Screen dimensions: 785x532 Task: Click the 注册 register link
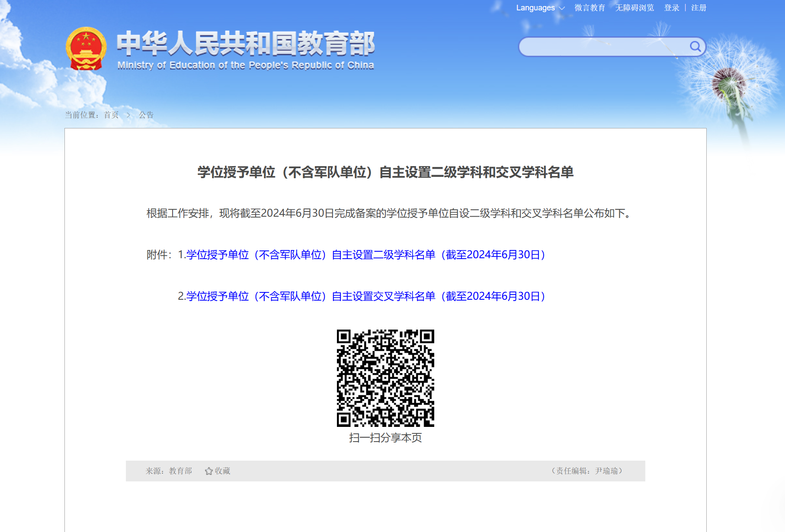698,8
